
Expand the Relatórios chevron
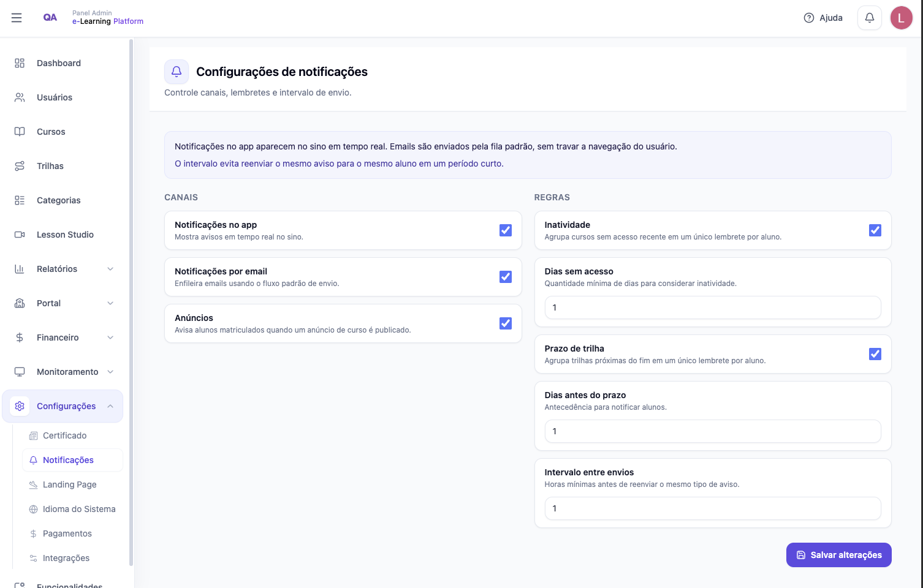[110, 269]
